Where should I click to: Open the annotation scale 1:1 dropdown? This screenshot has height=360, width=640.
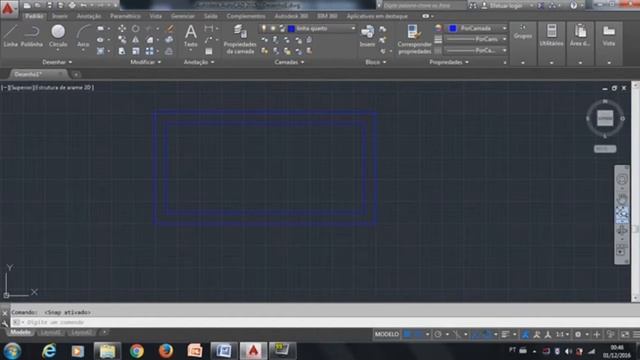pos(562,334)
